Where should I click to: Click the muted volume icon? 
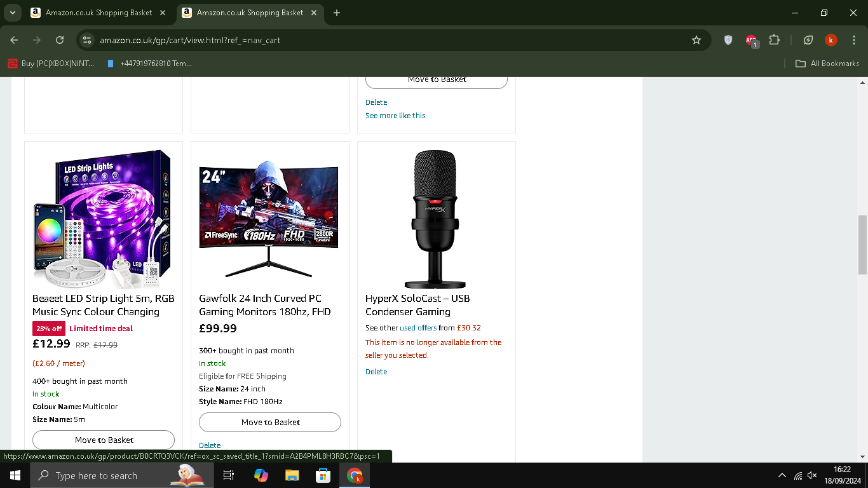(x=812, y=475)
